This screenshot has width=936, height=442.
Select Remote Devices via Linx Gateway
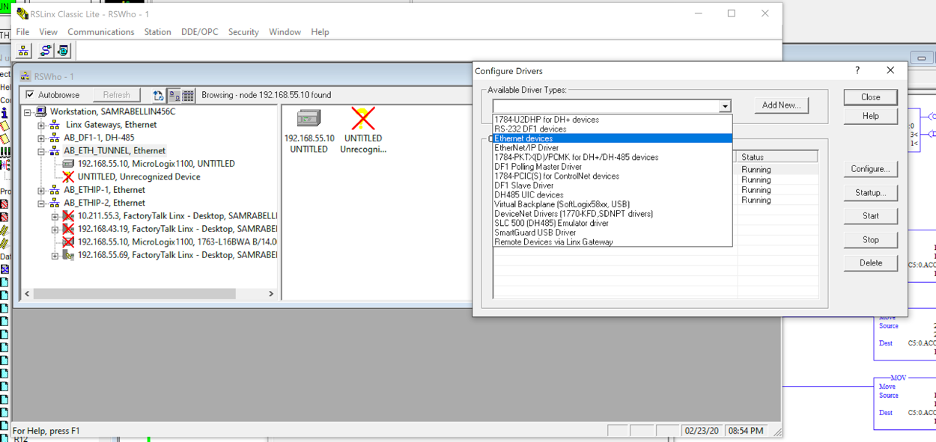point(612,242)
